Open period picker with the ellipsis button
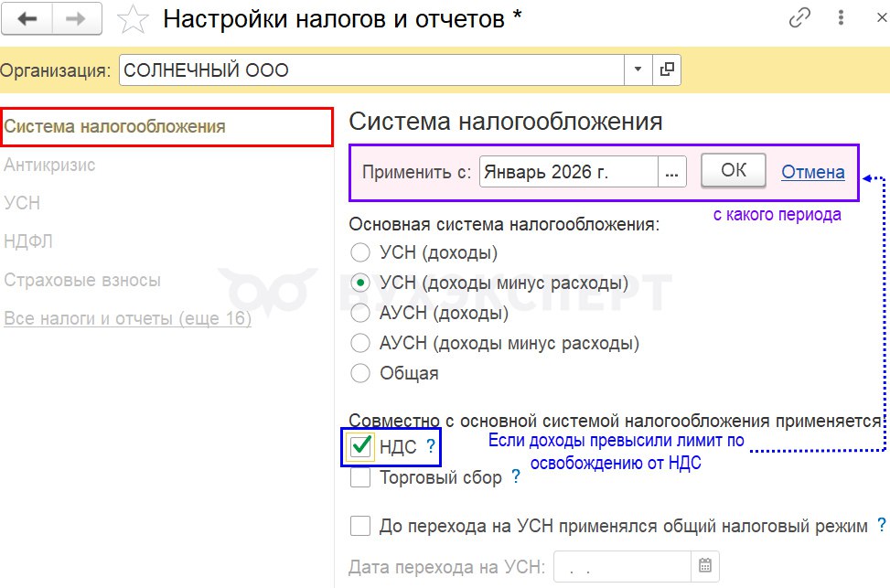Screen dimensions: 890x588 (672, 171)
